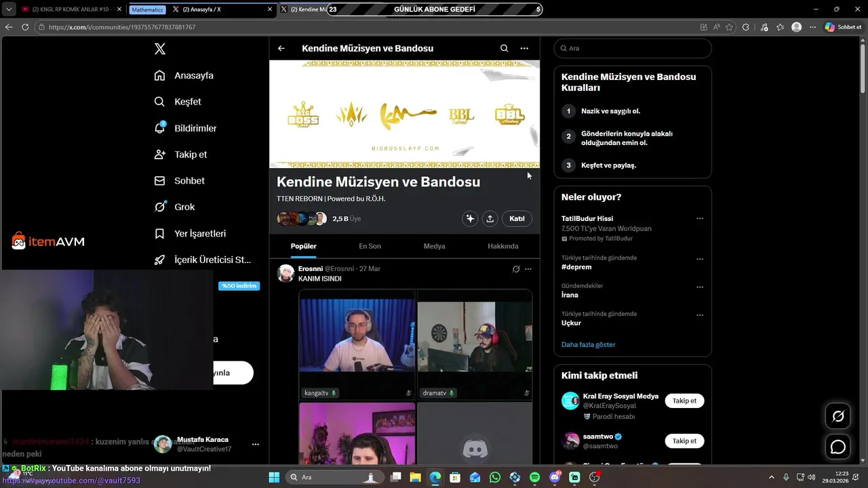Screen dimensions: 868x488
Task: Open Mustafa Karaca account options menu
Action: click(x=256, y=445)
